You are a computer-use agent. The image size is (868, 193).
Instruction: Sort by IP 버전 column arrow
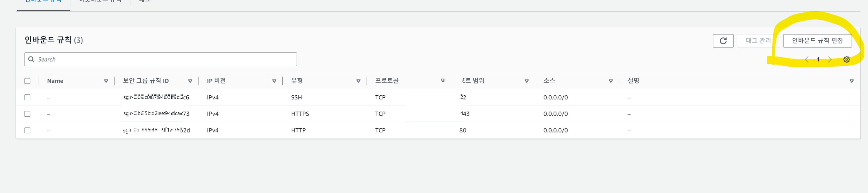pos(274,81)
